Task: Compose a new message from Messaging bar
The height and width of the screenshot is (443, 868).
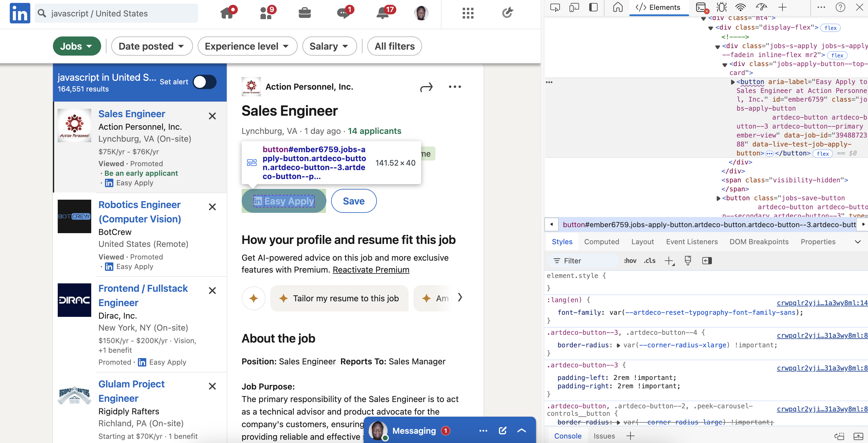Action: click(502, 430)
